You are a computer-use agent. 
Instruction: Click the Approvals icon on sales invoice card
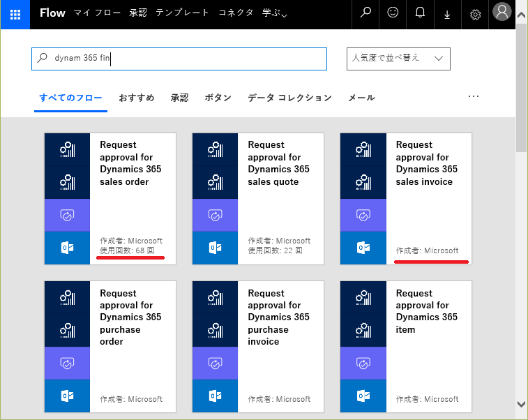coord(363,215)
